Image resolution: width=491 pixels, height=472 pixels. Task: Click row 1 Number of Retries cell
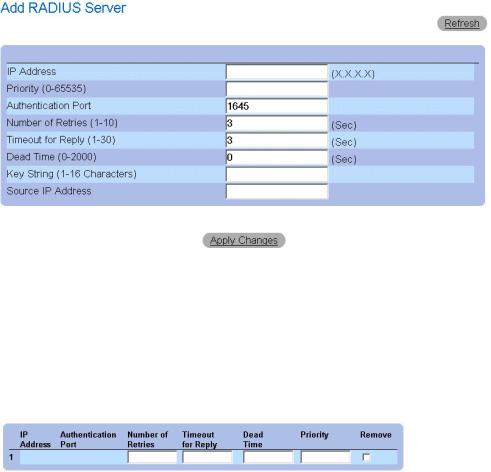152,457
